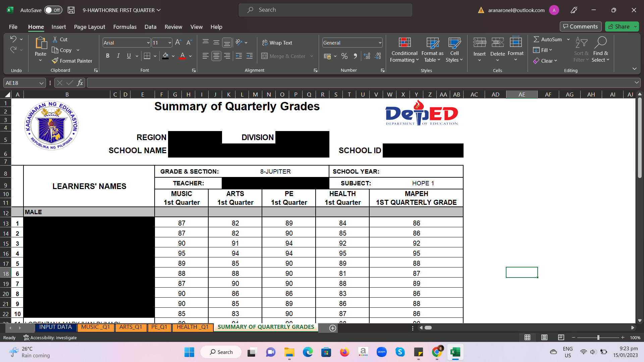Image resolution: width=644 pixels, height=362 pixels.
Task: Click the Save icon in title bar
Action: (71, 10)
